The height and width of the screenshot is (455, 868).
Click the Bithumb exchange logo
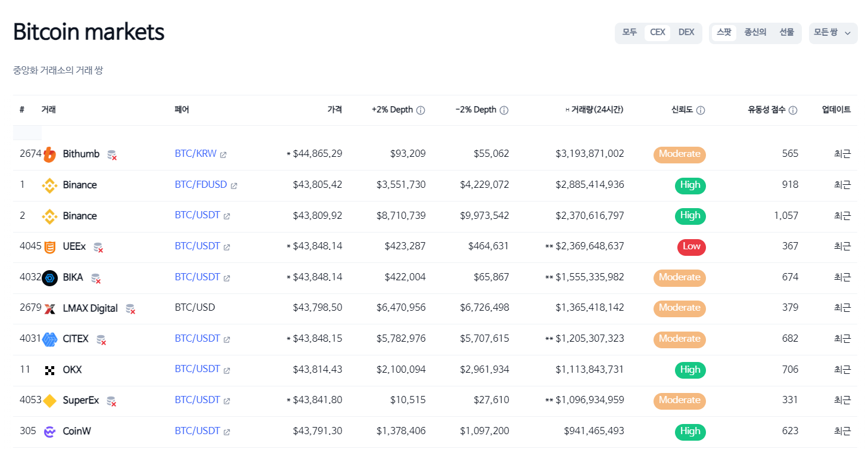51,153
